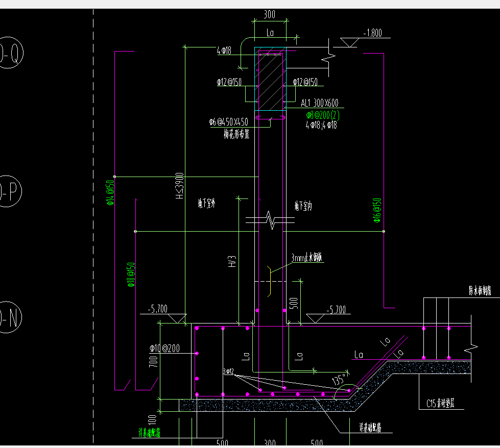Select the green 详基础配筋 text at bottom left
Image resolution: width=500 pixels, height=448 pixels.
click(149, 432)
